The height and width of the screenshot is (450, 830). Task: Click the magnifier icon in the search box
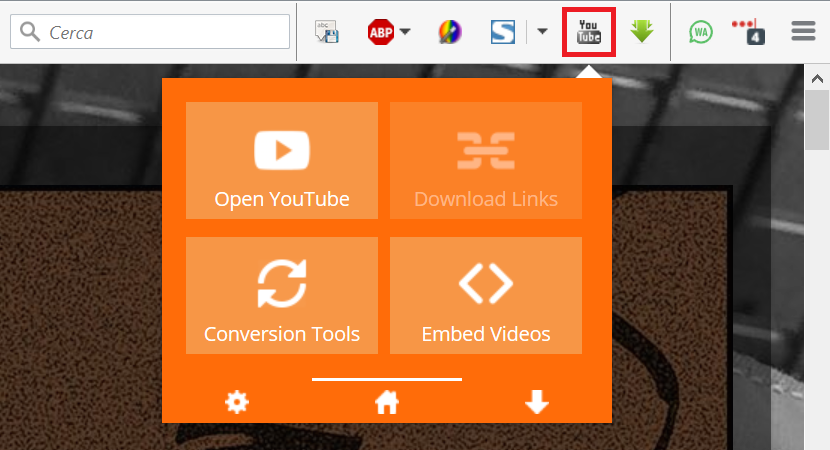[x=30, y=32]
